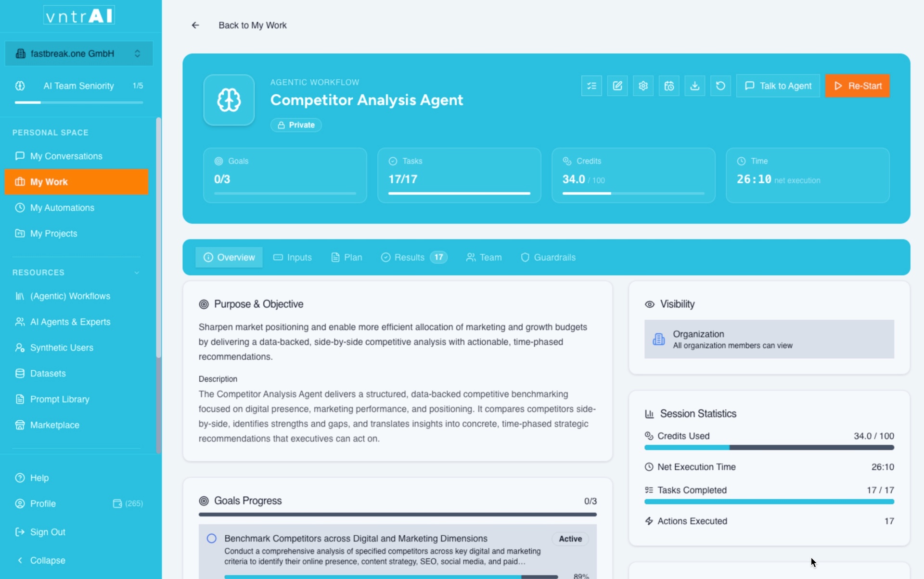Open My Projects
The image size is (924, 579).
[x=77, y=233]
